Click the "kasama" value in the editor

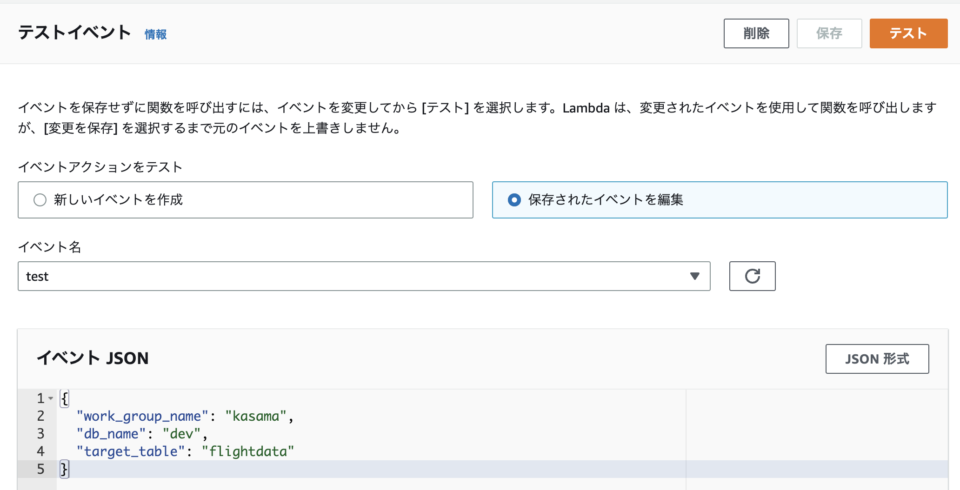click(x=257, y=415)
